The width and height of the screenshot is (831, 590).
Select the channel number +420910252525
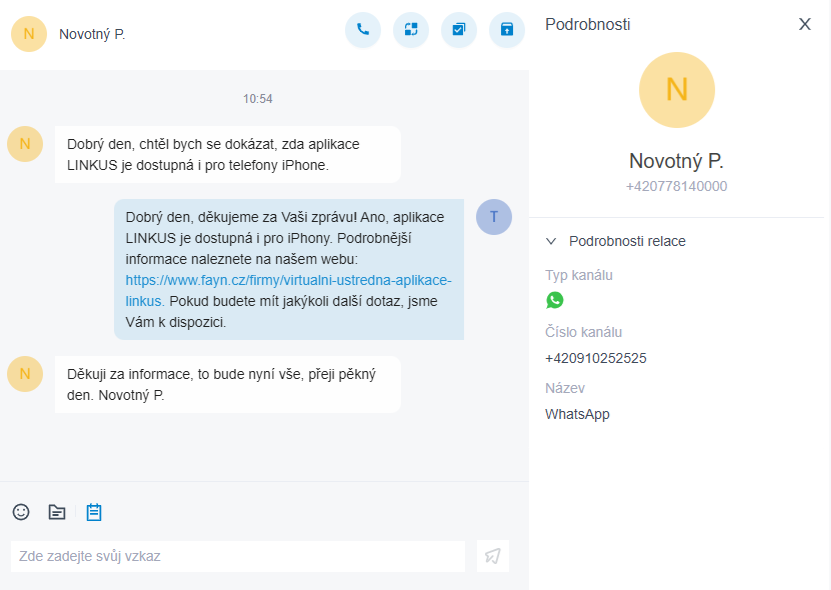(595, 358)
